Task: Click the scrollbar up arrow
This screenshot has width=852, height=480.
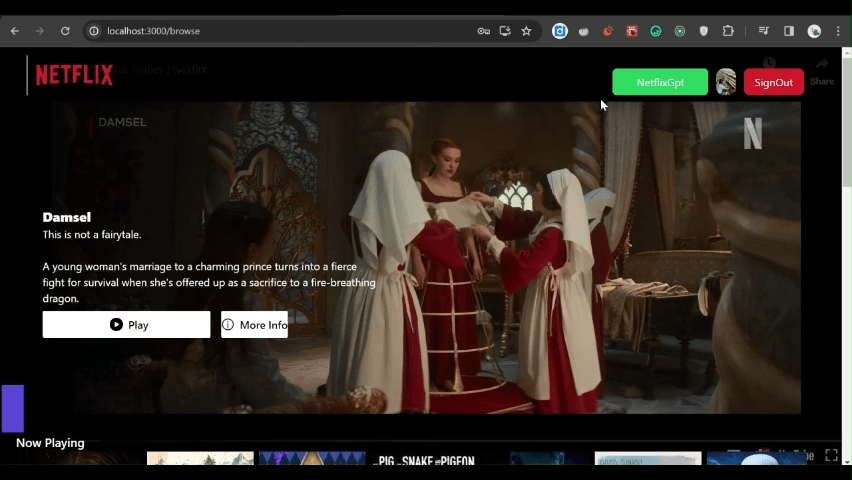Action: [847, 52]
